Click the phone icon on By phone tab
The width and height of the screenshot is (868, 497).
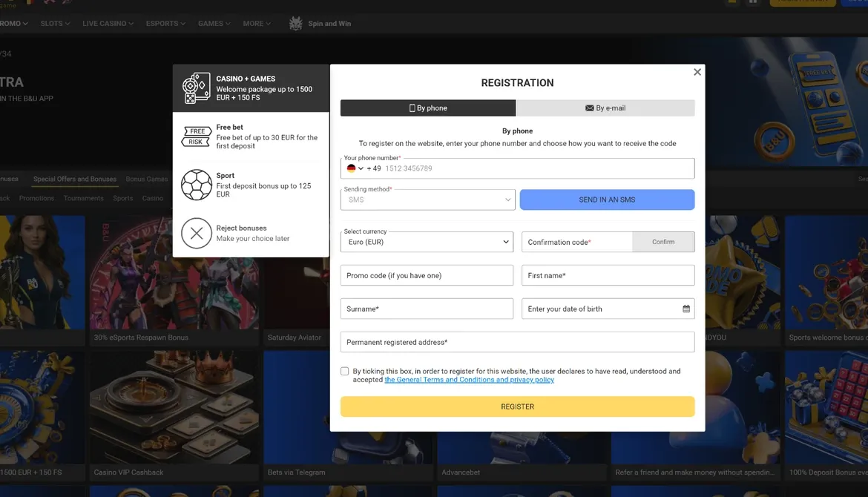412,108
